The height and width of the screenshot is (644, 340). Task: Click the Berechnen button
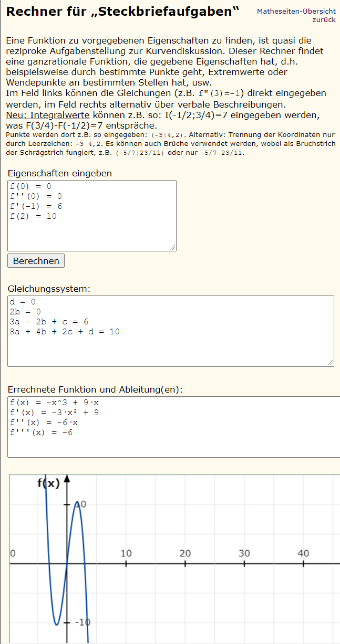tap(36, 261)
